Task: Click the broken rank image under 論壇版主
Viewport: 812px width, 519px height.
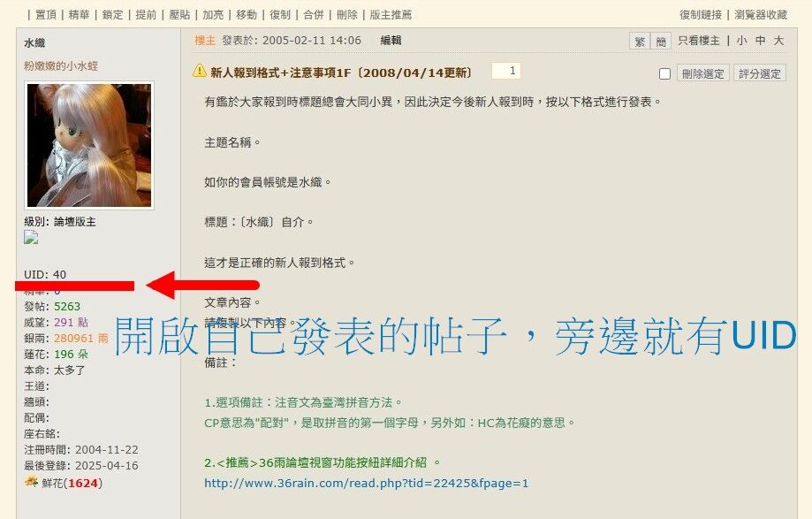Action: coord(31,238)
